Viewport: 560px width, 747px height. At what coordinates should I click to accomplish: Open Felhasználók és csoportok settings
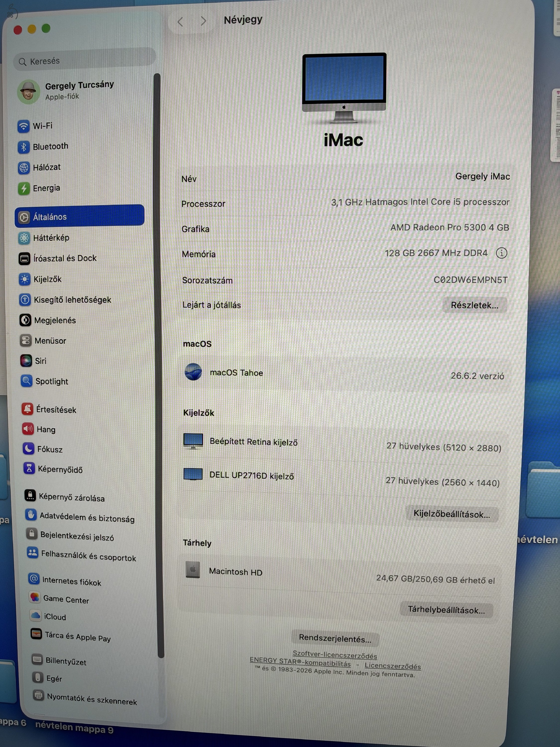click(x=82, y=555)
